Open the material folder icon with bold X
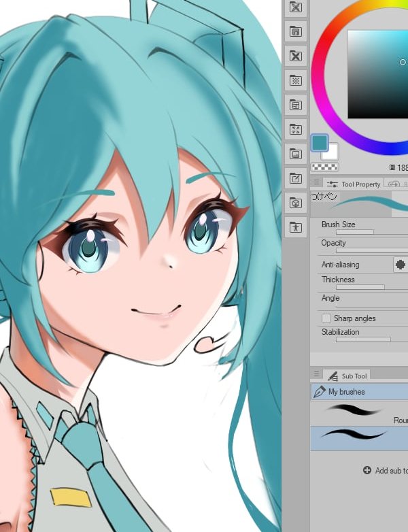408x532 pixels. [x=296, y=56]
